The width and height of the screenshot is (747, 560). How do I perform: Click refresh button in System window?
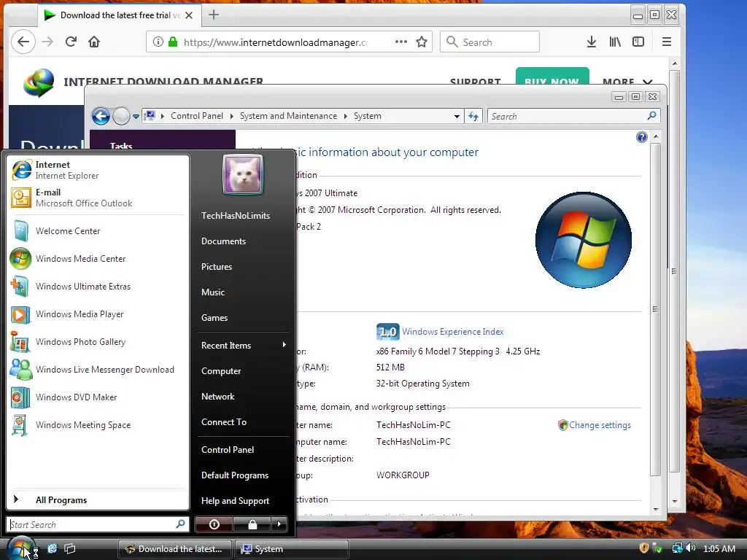coord(473,116)
